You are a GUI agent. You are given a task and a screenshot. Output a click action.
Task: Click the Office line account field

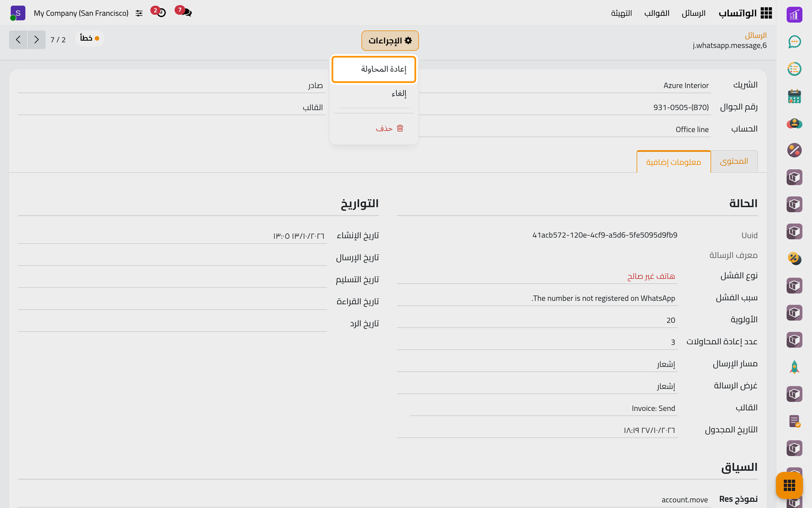[x=565, y=130]
